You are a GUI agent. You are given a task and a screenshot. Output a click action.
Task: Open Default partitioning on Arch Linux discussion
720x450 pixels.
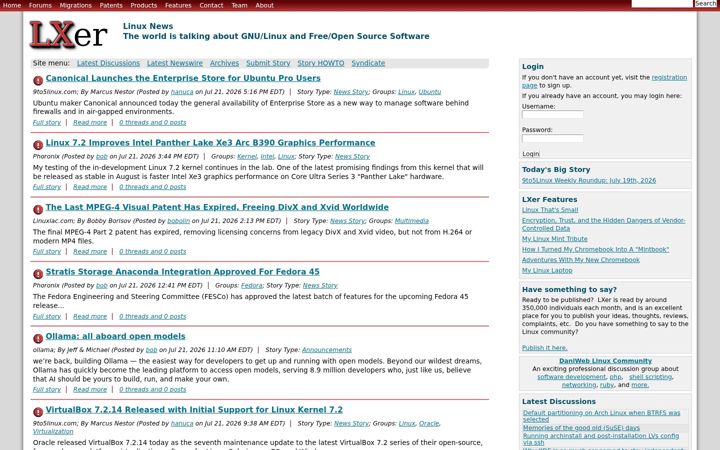click(x=602, y=416)
